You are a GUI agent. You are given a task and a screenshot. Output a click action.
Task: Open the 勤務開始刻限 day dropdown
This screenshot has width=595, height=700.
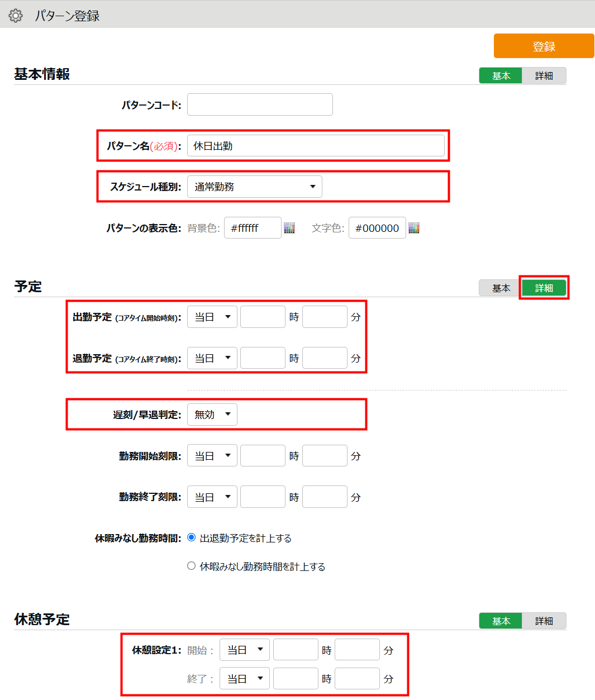tap(212, 456)
